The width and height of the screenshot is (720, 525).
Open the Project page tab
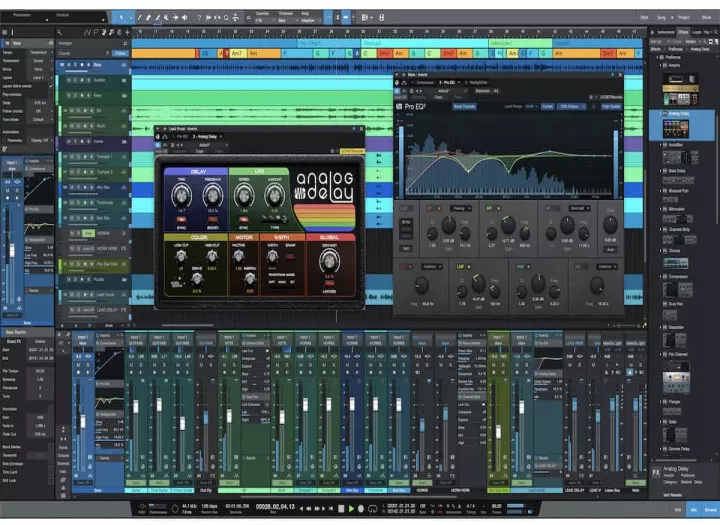[684, 17]
